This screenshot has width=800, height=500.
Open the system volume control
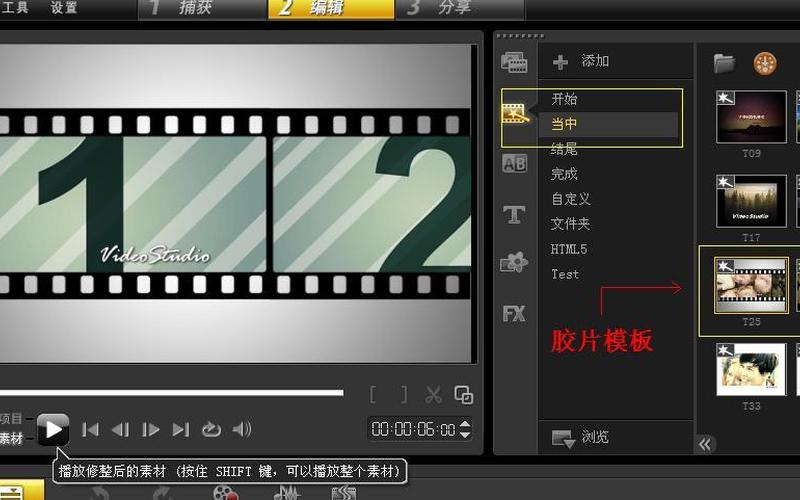point(242,430)
